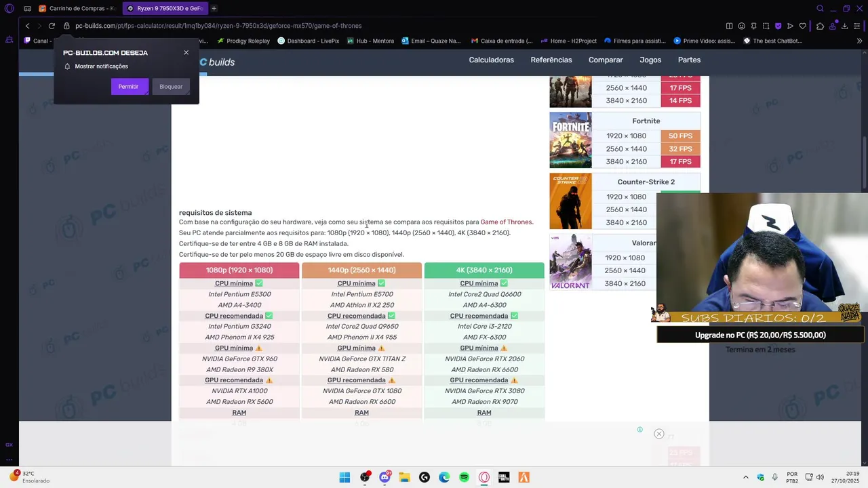Click NVIDIA GeForce RTX 3080 cell
This screenshot has width=868, height=488.
tap(484, 391)
